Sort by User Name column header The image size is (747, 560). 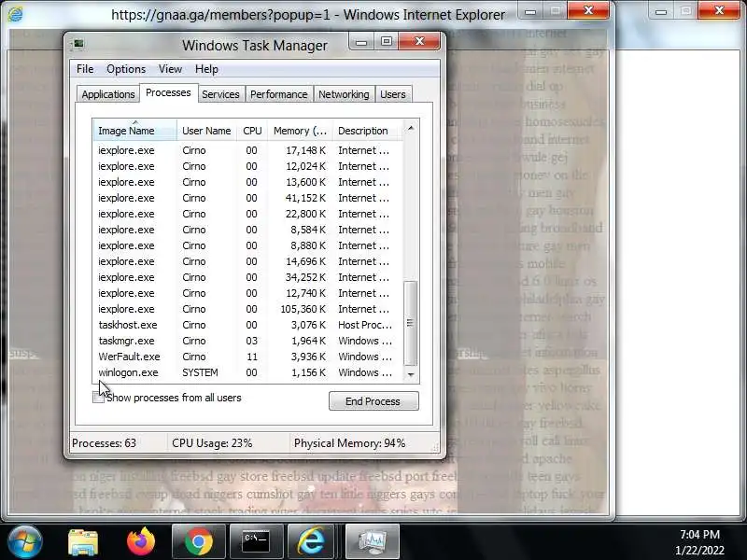[206, 131]
